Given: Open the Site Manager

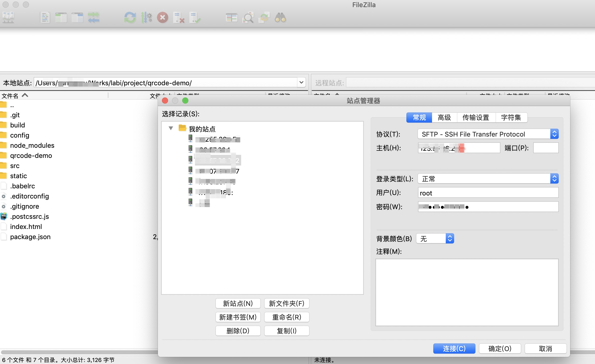Looking at the screenshot, I should 8,18.
